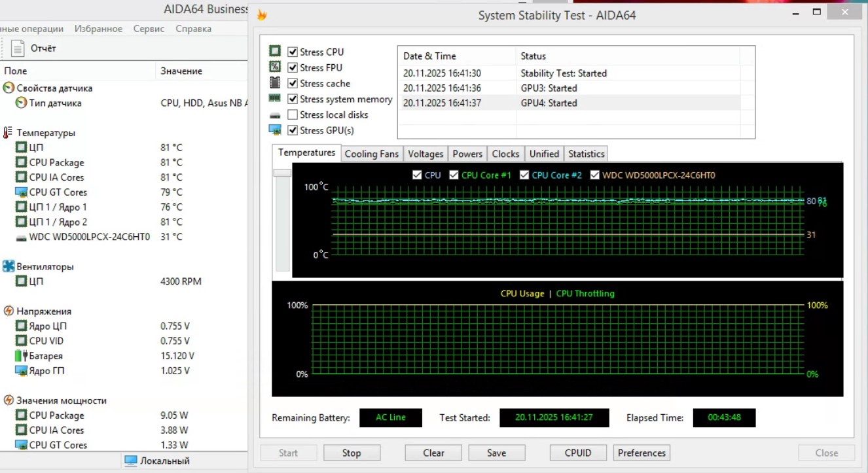Enable the Stress local disks checkbox
The image size is (868, 473).
tap(293, 115)
